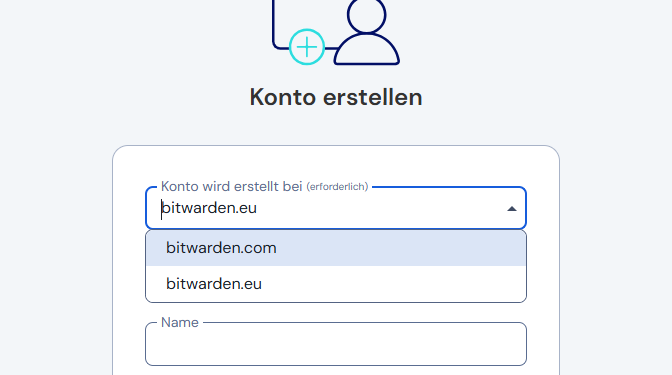
Task: Click the person silhouette illustration
Action: 366,32
